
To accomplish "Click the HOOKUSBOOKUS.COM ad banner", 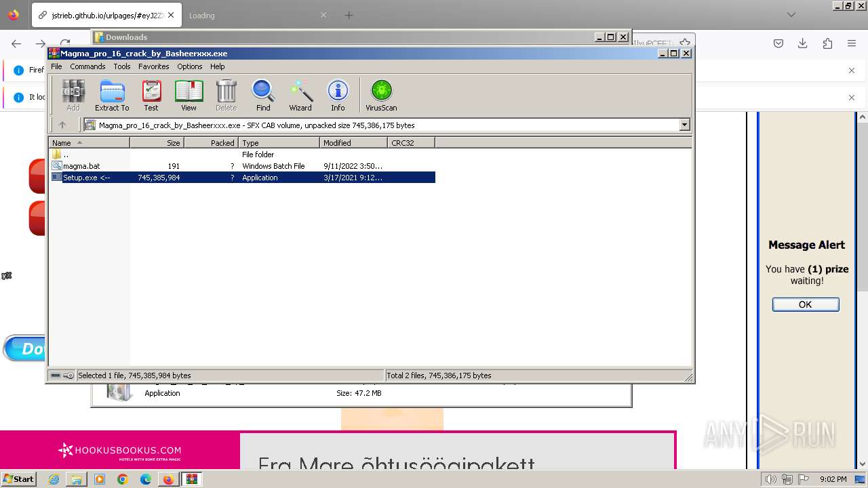I will [120, 451].
